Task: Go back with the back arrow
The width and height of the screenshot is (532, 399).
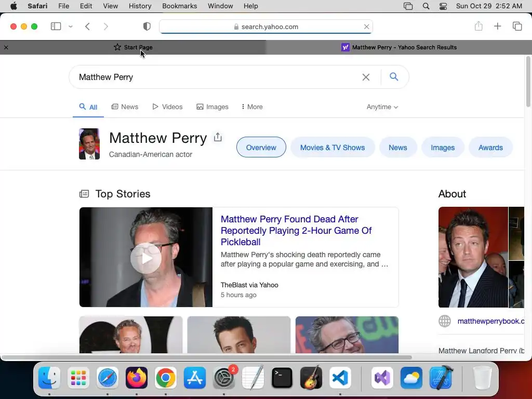Action: click(87, 26)
